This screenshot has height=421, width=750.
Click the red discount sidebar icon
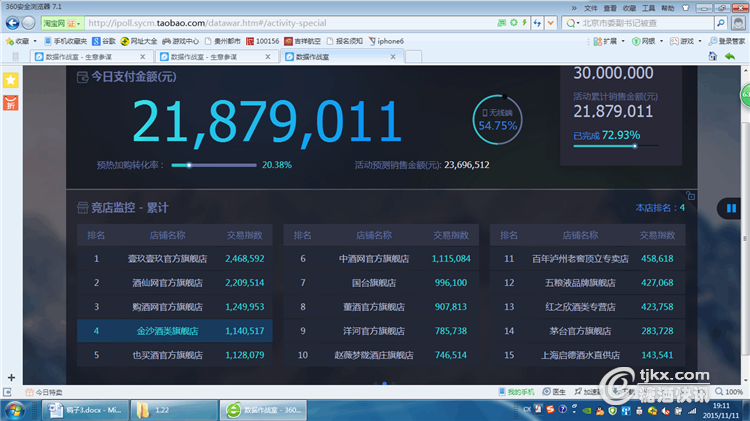click(x=11, y=103)
